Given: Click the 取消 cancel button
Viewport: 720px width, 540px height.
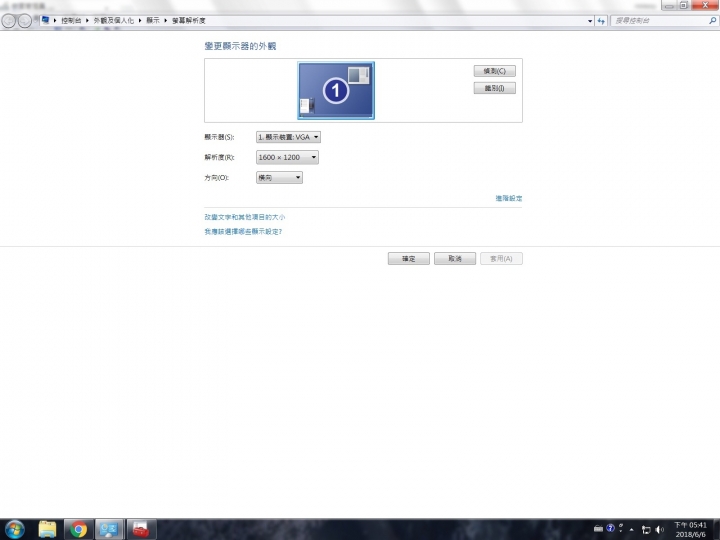Looking at the screenshot, I should point(455,259).
